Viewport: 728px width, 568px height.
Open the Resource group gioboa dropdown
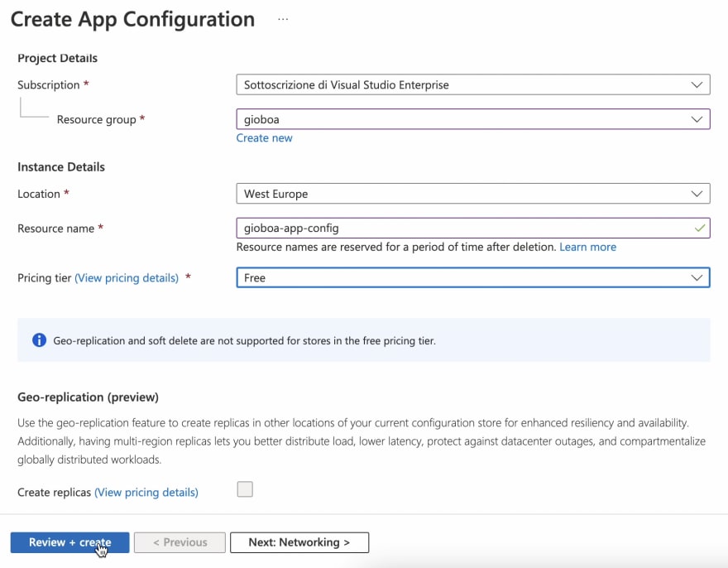click(473, 119)
